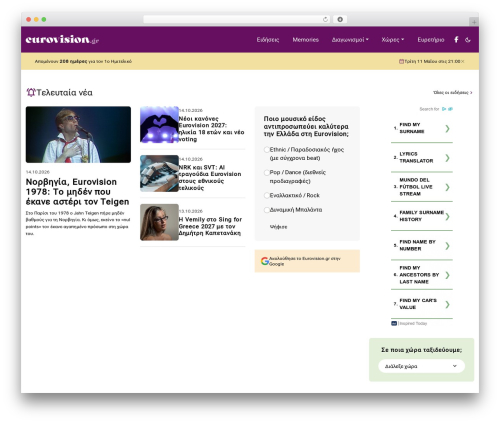
Task: Open Norway Eurovision 1978 Teigen headline
Action: coord(77,192)
